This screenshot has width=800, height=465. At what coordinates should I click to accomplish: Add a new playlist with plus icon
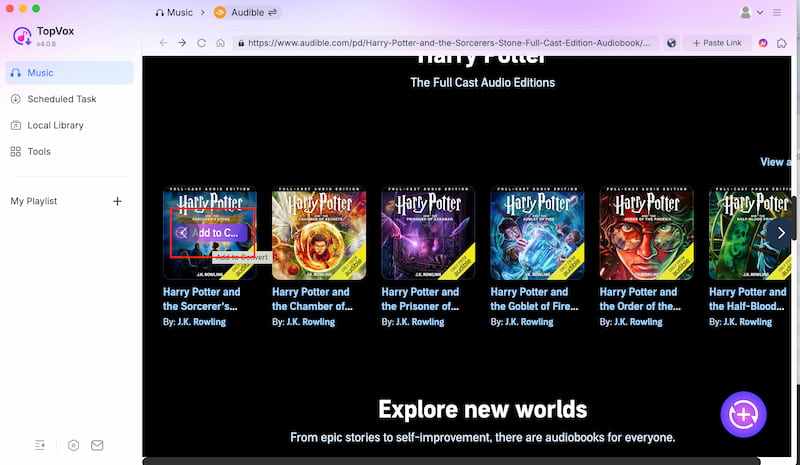click(x=117, y=201)
